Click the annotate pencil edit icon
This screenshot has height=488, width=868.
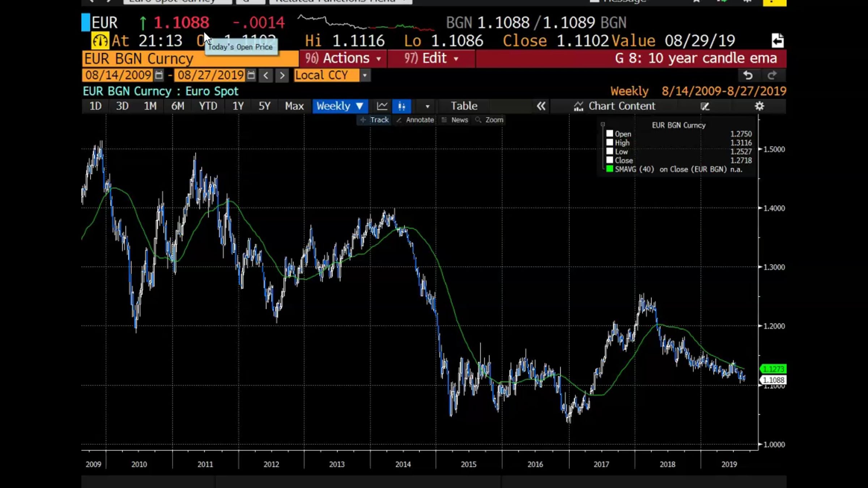coord(705,106)
